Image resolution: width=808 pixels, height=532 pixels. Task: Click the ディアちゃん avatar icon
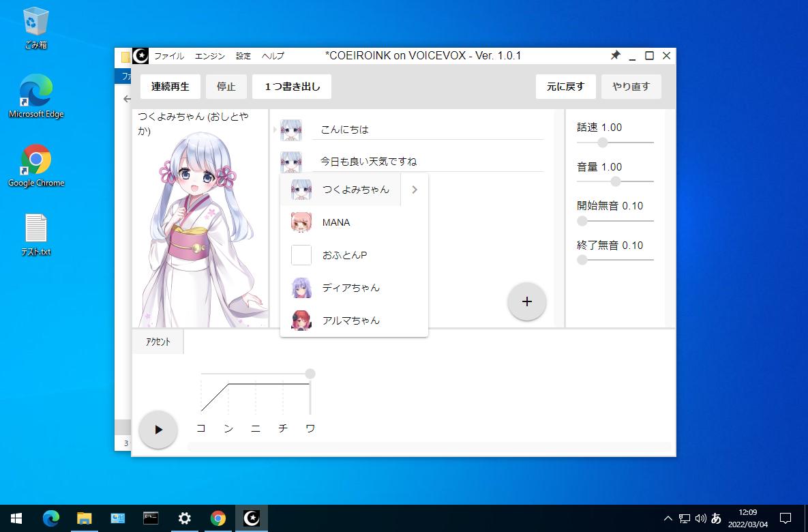(x=301, y=288)
